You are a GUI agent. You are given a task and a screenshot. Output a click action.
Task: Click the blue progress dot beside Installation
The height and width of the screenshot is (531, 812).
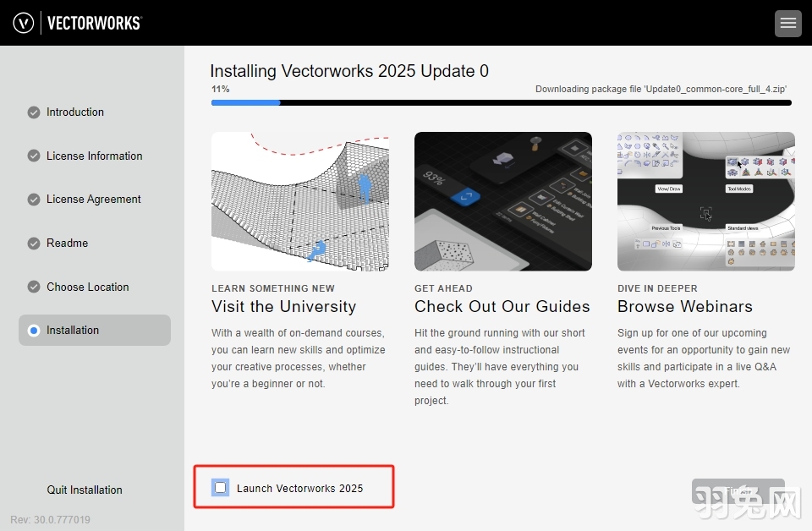[x=34, y=330]
